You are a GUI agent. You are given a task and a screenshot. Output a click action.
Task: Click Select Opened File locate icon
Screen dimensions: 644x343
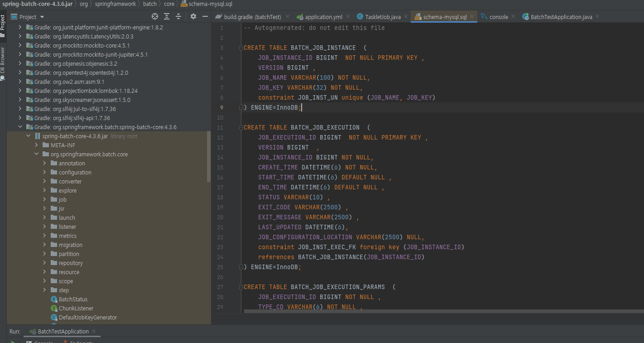click(155, 17)
